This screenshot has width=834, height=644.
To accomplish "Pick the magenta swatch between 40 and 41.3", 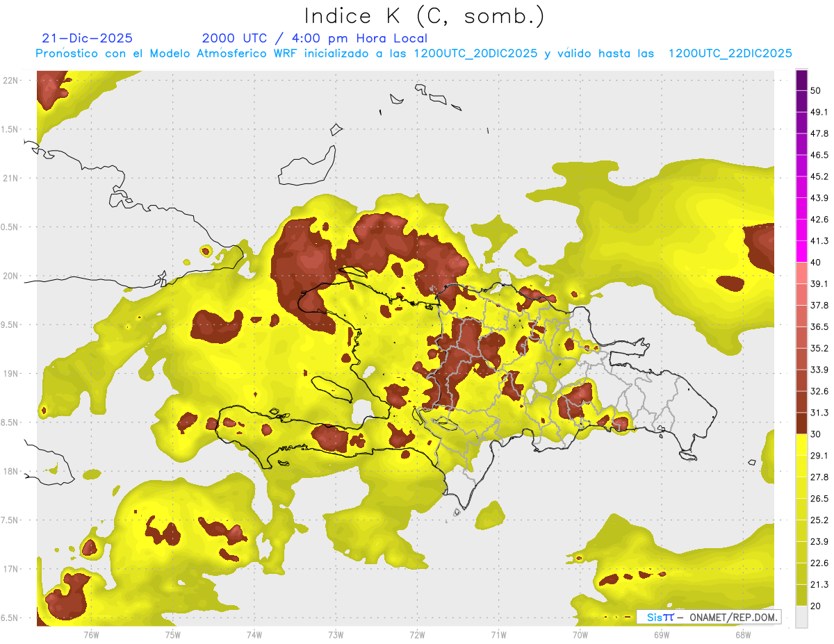I will (x=801, y=251).
